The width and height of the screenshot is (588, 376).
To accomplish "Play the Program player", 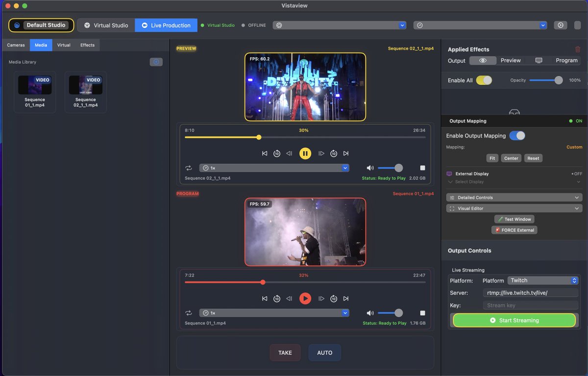I will pyautogui.click(x=305, y=298).
